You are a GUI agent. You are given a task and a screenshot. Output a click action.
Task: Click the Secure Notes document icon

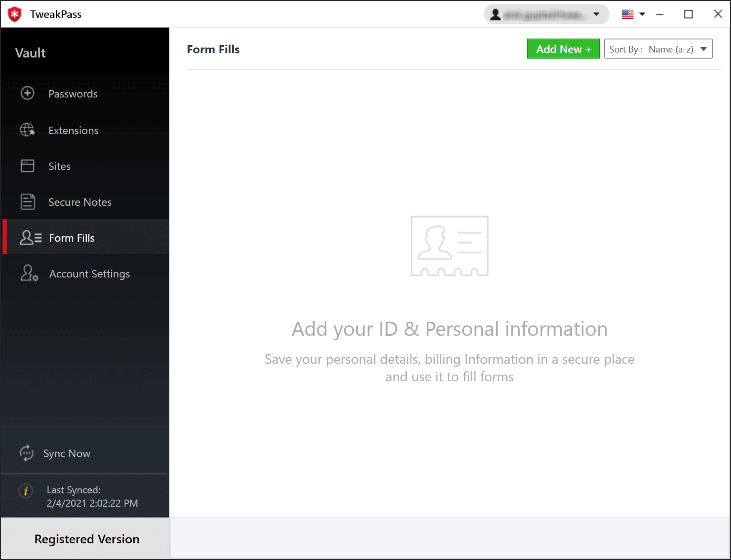point(28,202)
